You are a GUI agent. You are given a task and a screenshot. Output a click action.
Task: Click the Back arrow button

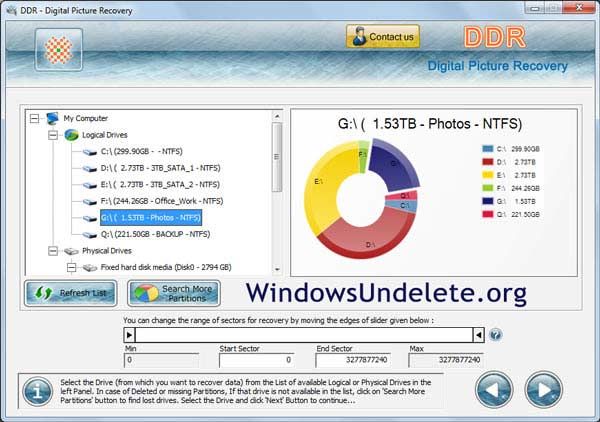pyautogui.click(x=494, y=389)
